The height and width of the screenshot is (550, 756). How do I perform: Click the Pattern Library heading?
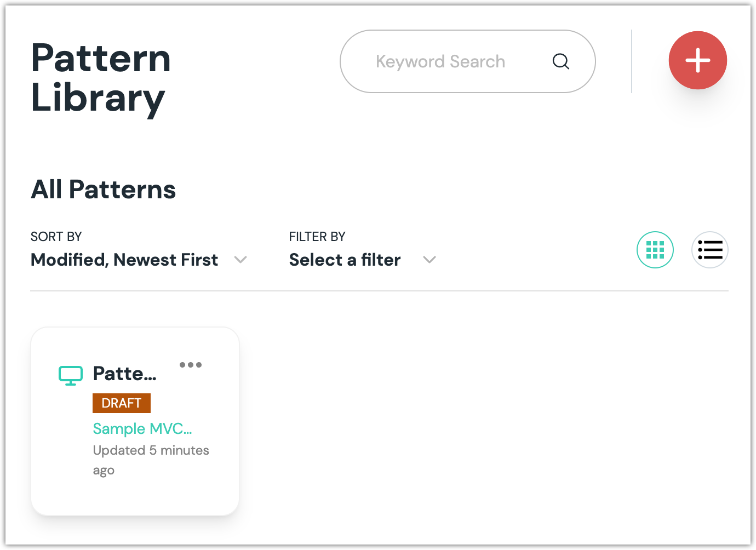[x=101, y=78]
